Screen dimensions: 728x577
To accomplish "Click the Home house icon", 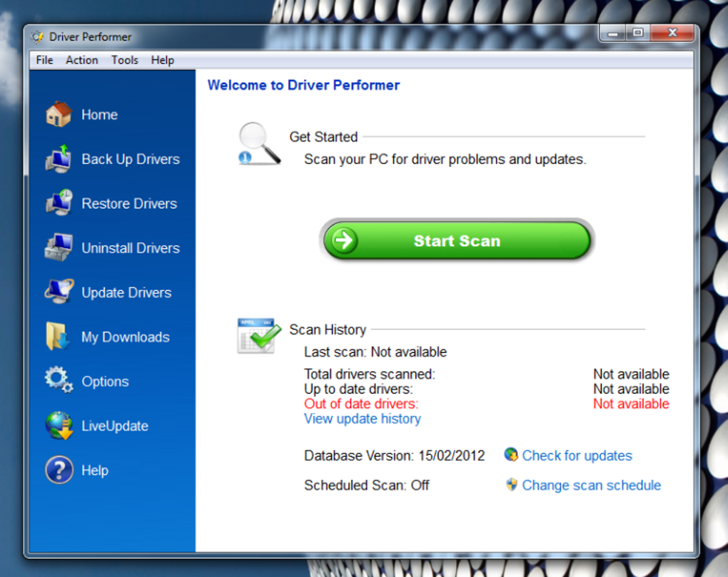I will point(59,114).
